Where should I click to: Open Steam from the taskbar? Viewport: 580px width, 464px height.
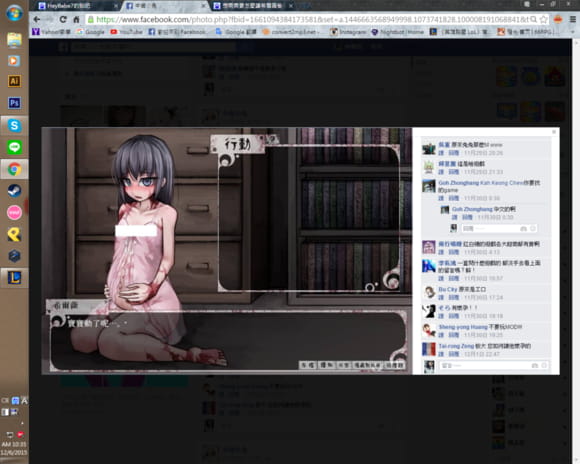click(x=14, y=191)
